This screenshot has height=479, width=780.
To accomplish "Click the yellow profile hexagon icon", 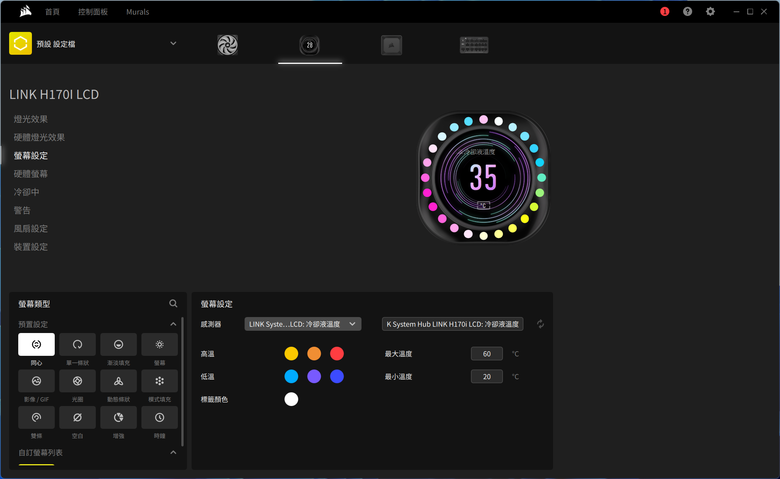I will click(20, 43).
